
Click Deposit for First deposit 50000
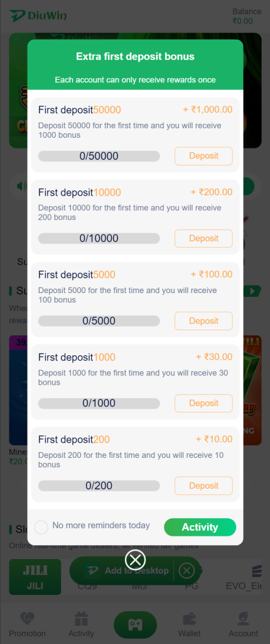point(203,156)
